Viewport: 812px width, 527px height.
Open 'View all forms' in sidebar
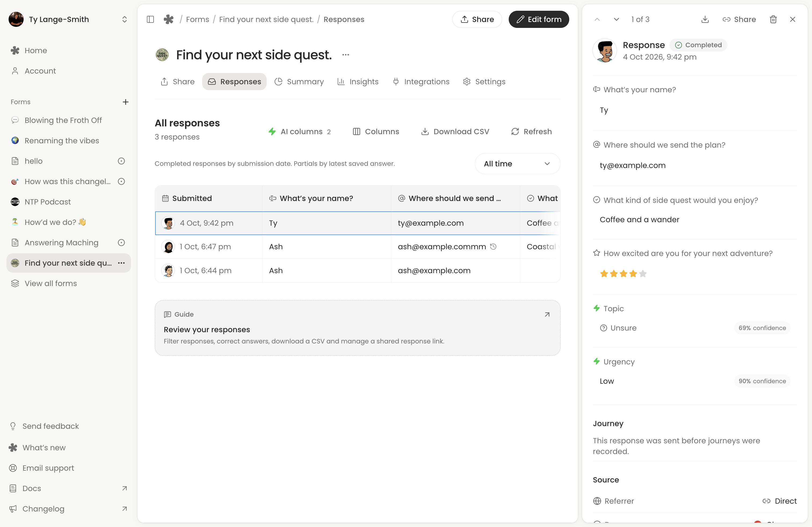coord(68,283)
